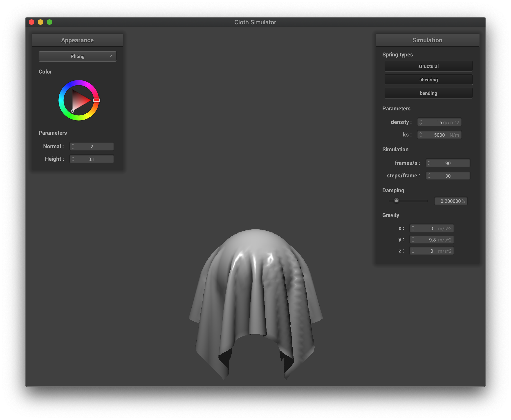Click inside the color wheel triangle
The width and height of the screenshot is (511, 420).
79,101
